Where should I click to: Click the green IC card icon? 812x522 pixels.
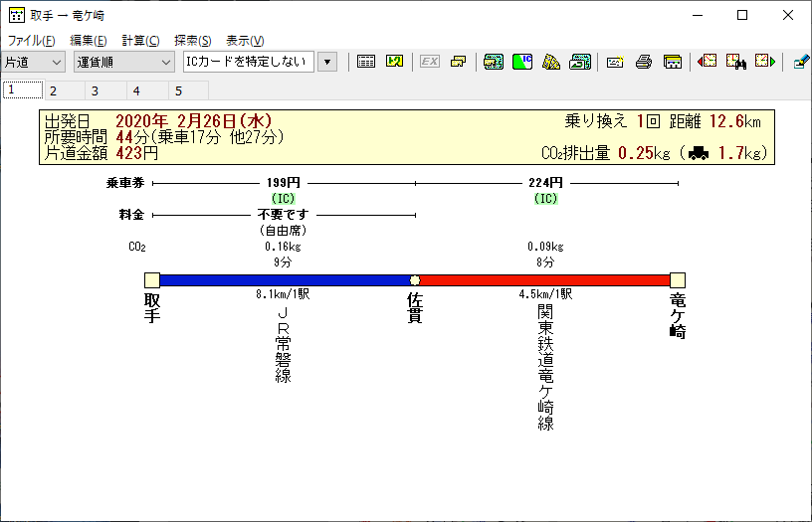pos(522,62)
